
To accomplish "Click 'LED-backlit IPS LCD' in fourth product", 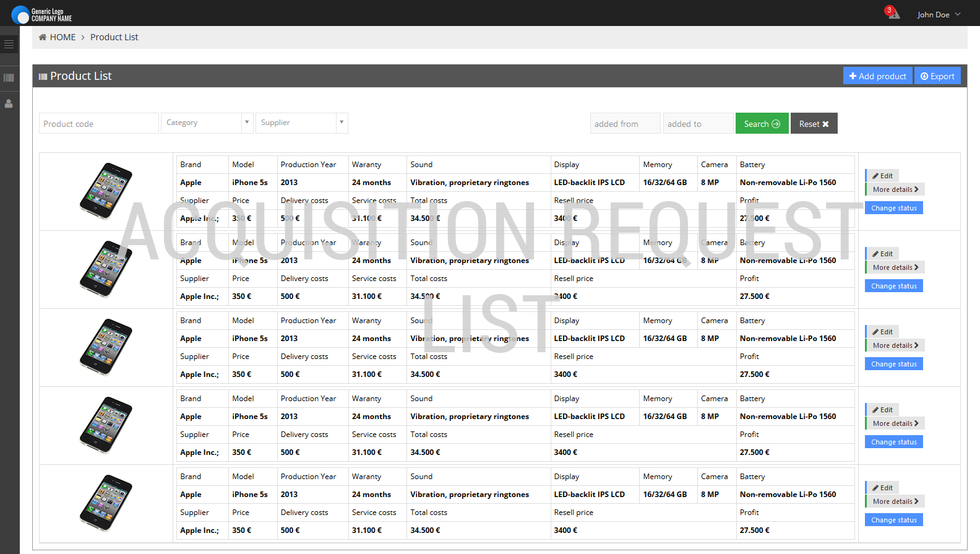I will tap(590, 417).
